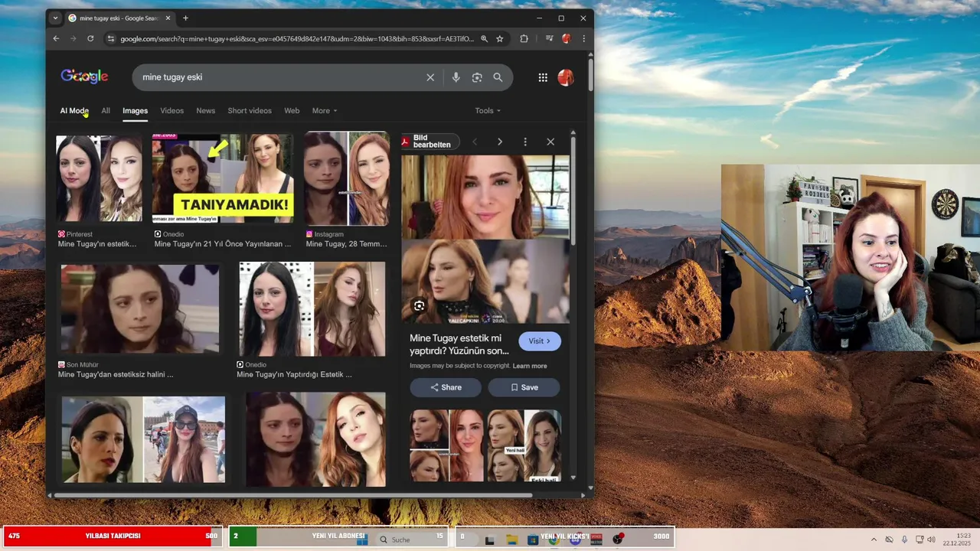Search by image with the Google Lens icon
Viewport: 980px width, 551px height.
point(477,77)
